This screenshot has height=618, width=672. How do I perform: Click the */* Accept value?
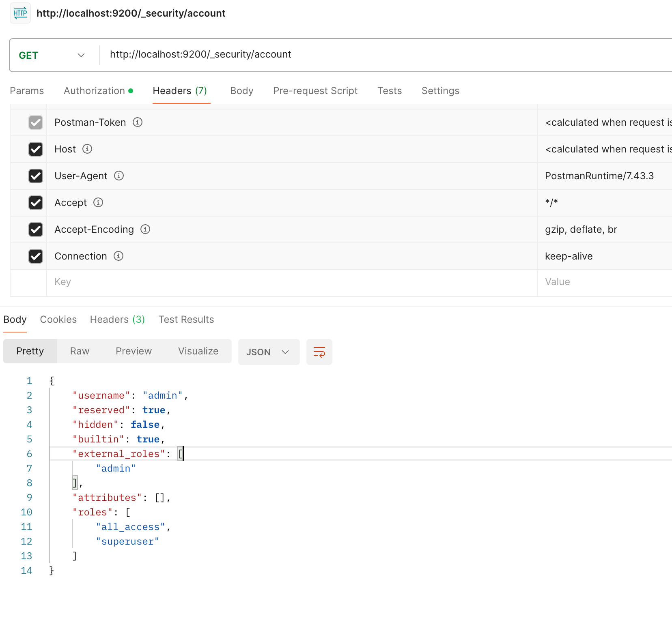pos(551,202)
